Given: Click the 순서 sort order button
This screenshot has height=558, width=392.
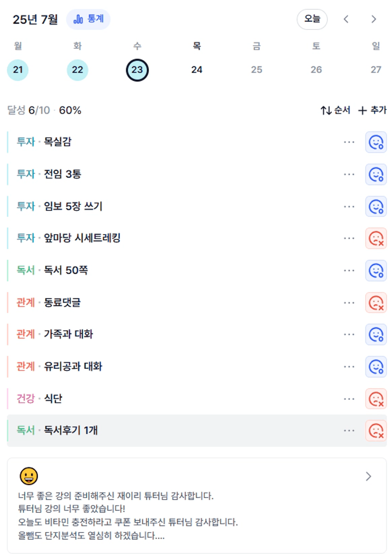Looking at the screenshot, I should coord(336,110).
